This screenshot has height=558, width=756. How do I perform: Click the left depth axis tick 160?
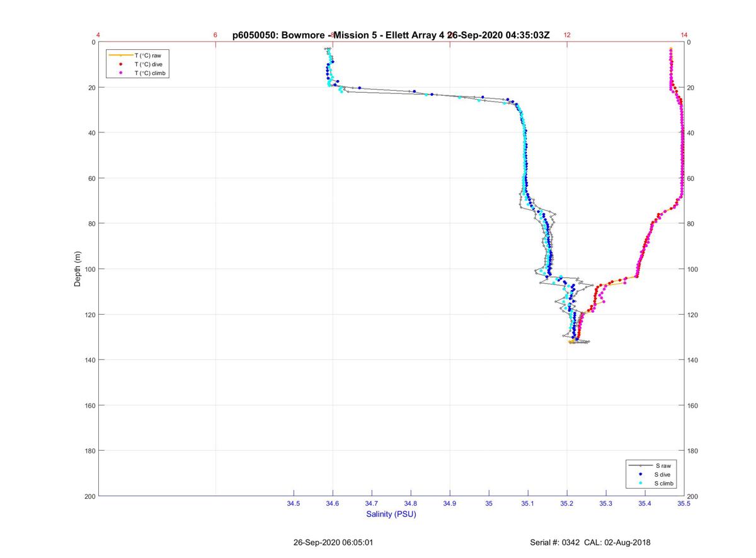click(x=90, y=405)
